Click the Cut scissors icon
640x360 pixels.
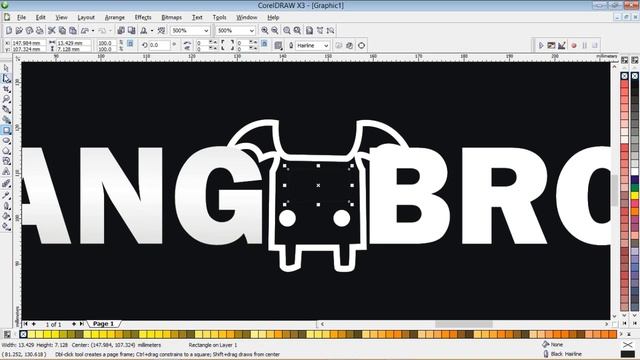52,31
